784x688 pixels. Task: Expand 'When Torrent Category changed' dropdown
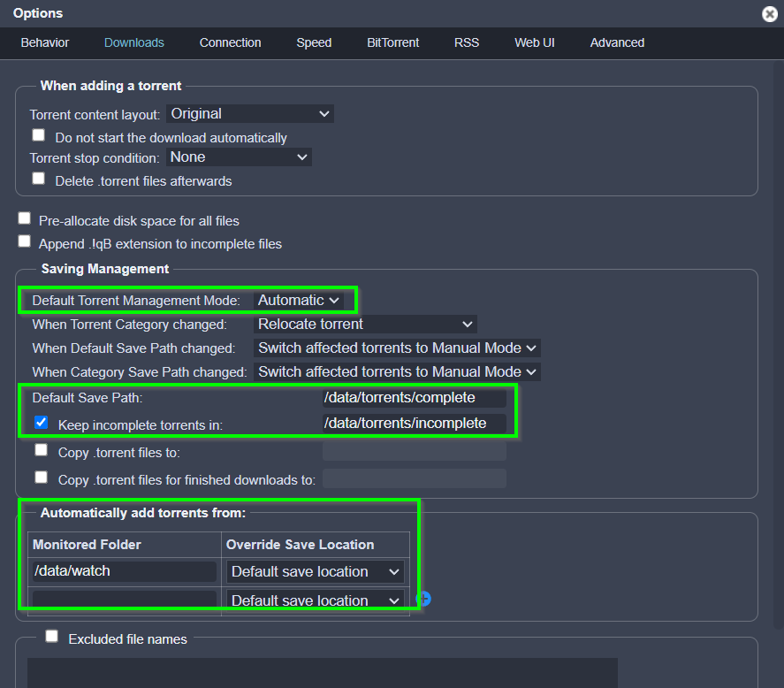366,325
